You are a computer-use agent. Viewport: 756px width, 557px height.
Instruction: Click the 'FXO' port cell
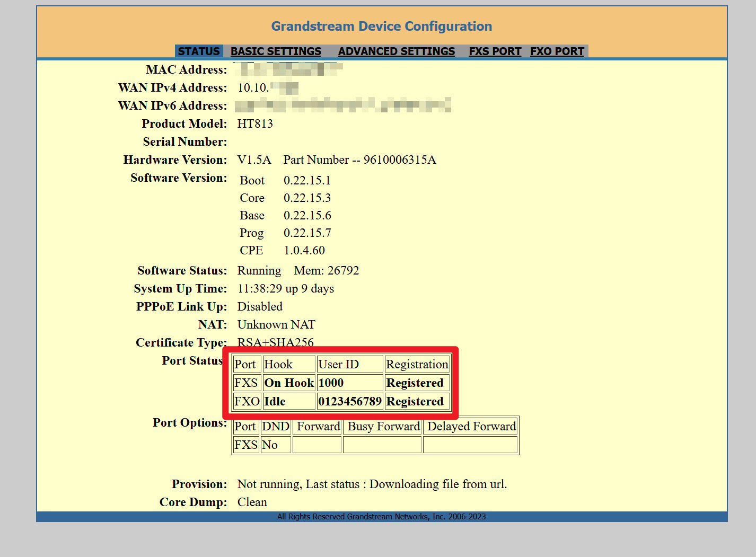pos(247,402)
